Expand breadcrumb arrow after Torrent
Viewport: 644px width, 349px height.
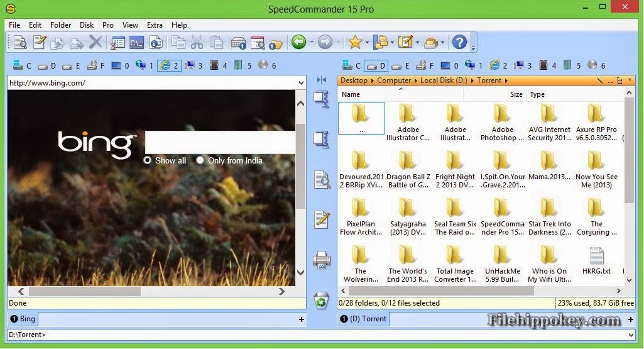(506, 80)
